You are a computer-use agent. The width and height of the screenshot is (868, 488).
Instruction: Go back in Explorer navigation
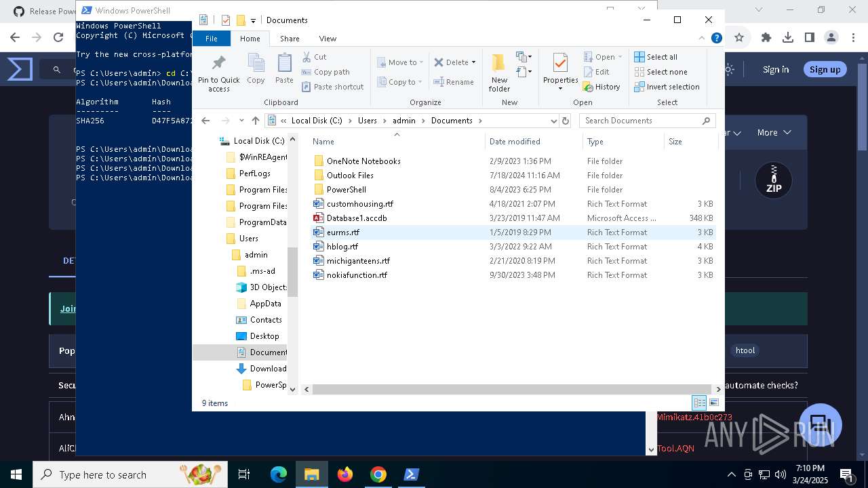point(205,121)
